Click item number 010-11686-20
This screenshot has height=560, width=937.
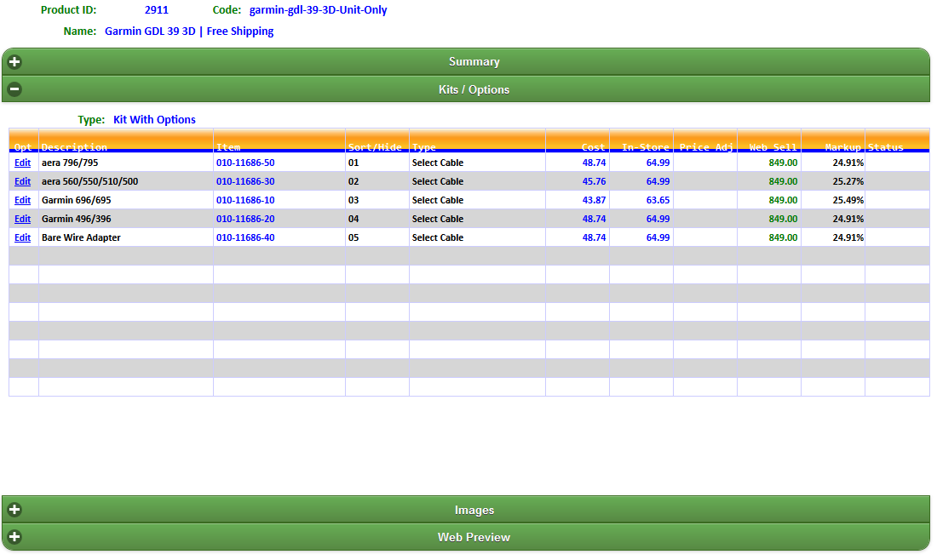245,219
